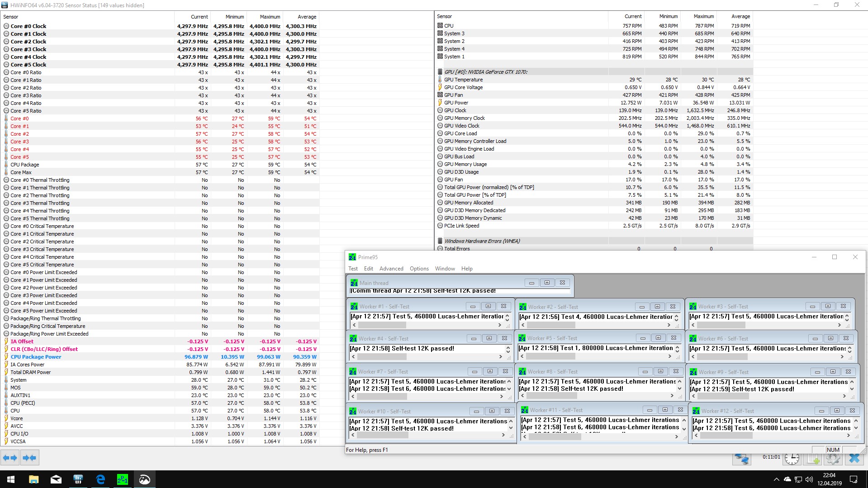Select the IA Offset sensor row
Viewport: 868px width, 488px height.
tap(160, 341)
